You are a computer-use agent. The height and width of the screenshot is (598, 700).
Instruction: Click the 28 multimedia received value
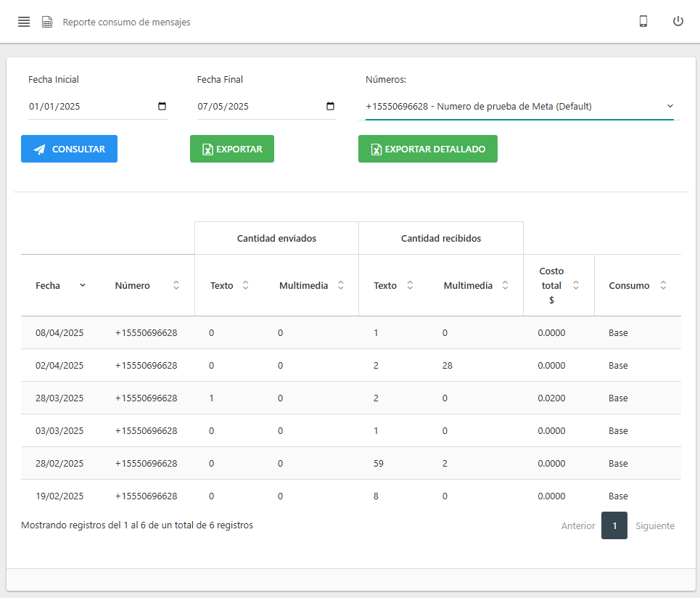[x=448, y=365]
